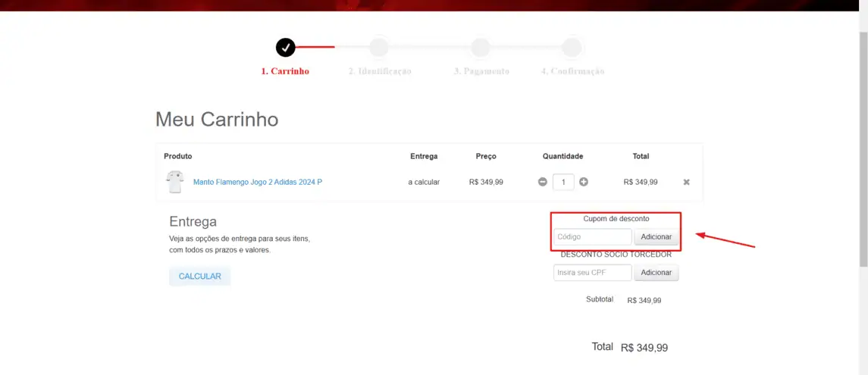Increase quantity with the plus icon
This screenshot has height=375, width=868.
coord(584,182)
